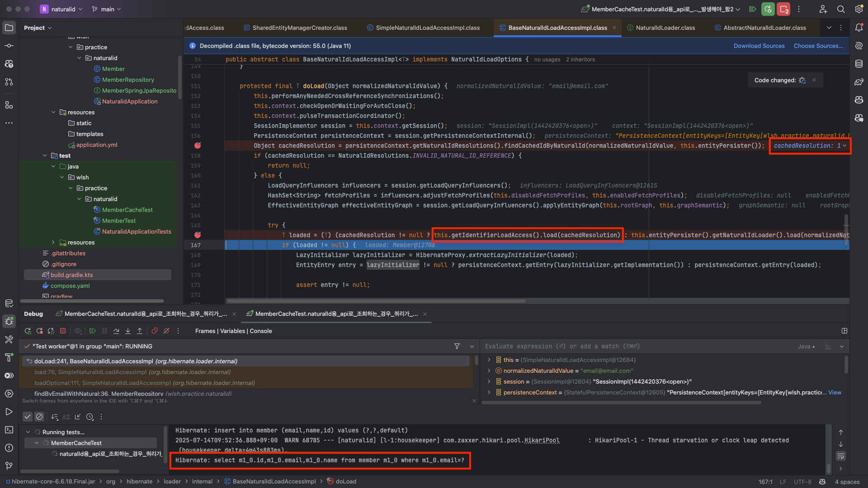Open the main branch dropdown
Image resolution: width=868 pixels, height=488 pixels.
pyautogui.click(x=107, y=9)
